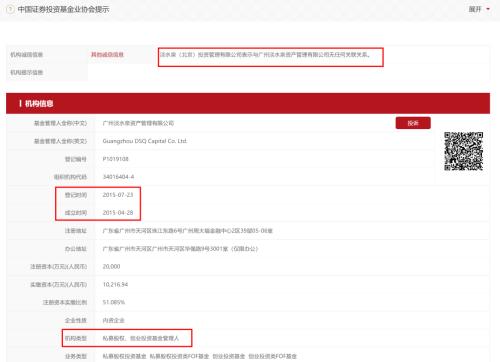Select the 机构诚信信息 label
The image size is (500, 362).
(27, 55)
